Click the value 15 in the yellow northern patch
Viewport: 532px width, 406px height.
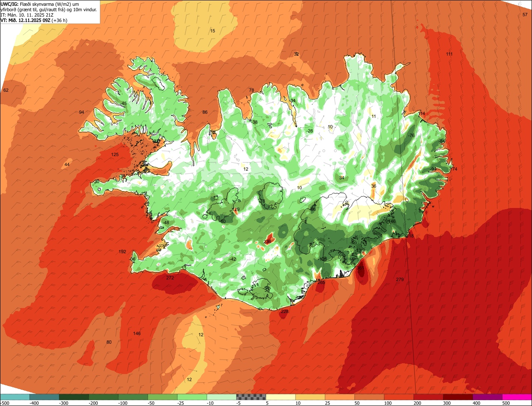(x=212, y=31)
